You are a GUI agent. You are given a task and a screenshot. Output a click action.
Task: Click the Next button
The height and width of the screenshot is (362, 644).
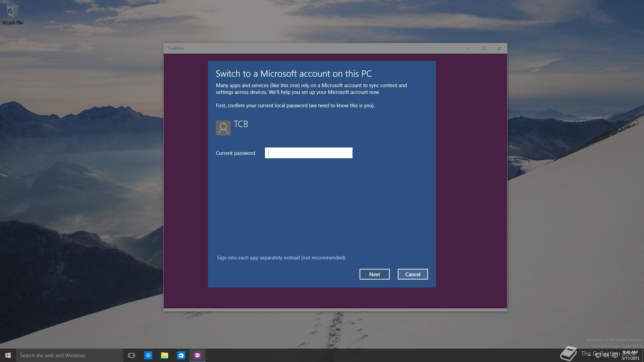374,274
